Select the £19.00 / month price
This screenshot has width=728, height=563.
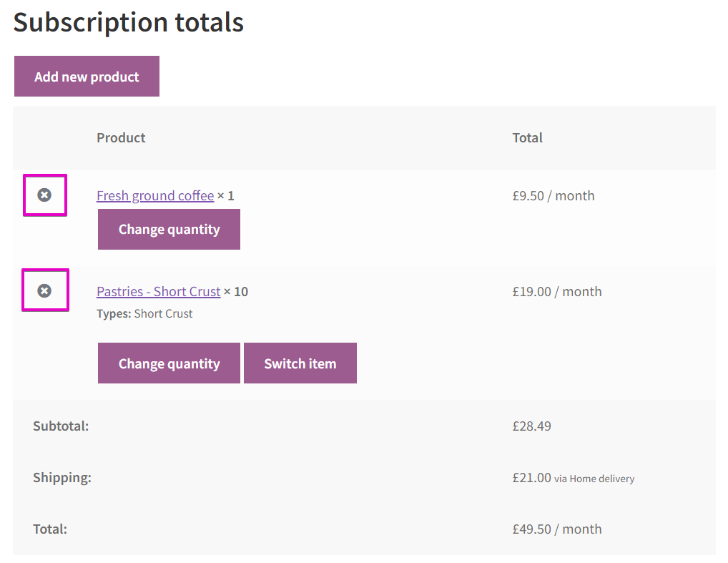pos(556,292)
